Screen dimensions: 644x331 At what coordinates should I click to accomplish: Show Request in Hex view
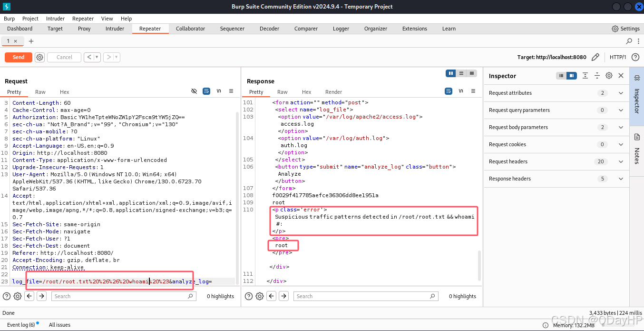pos(65,92)
